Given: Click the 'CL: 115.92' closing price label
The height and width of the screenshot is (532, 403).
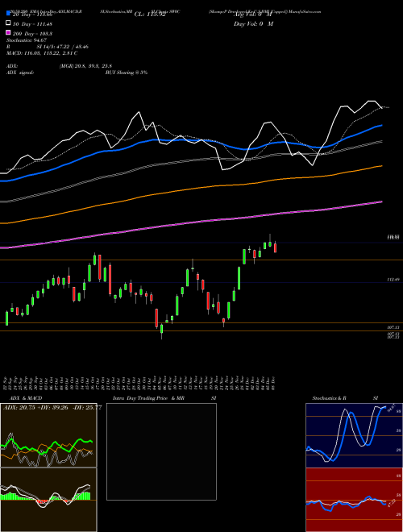Looking at the screenshot, I should 150,15.
